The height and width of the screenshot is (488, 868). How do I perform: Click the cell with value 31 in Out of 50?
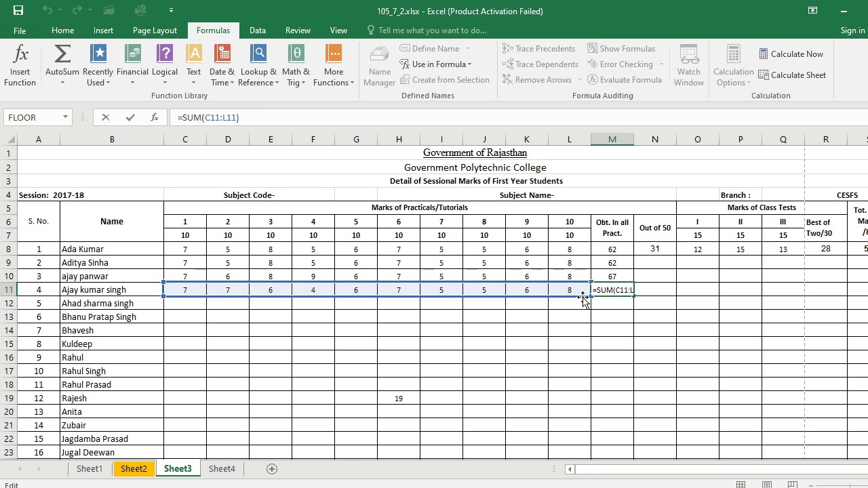[655, 249]
